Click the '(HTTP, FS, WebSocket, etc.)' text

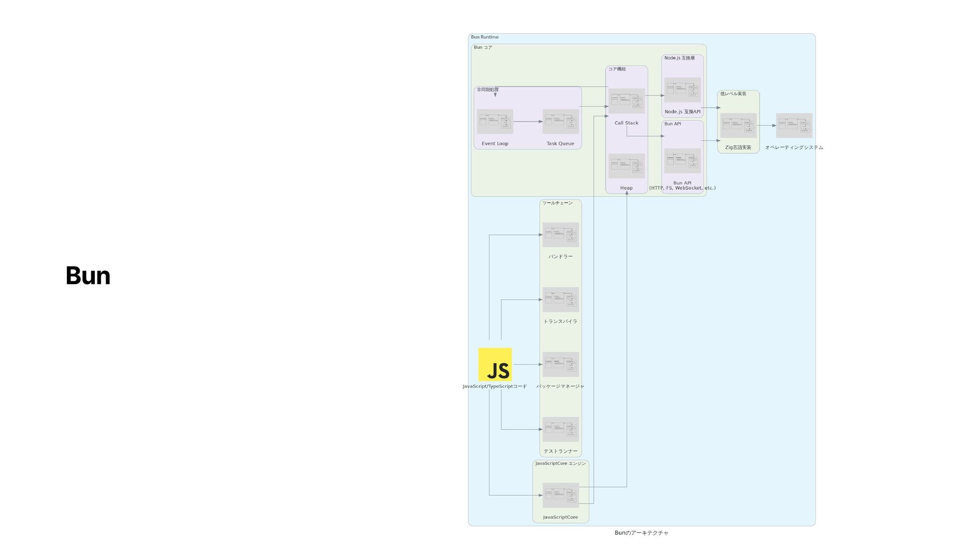point(682,188)
